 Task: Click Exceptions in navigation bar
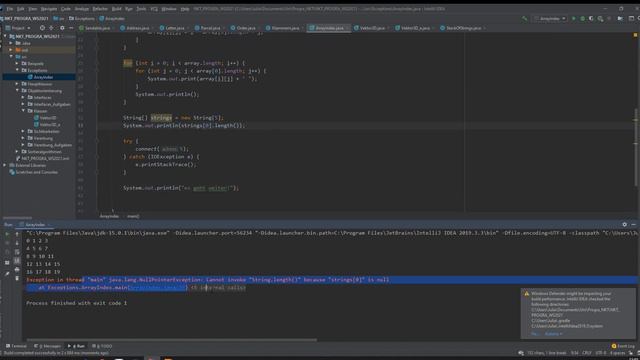coord(82,18)
